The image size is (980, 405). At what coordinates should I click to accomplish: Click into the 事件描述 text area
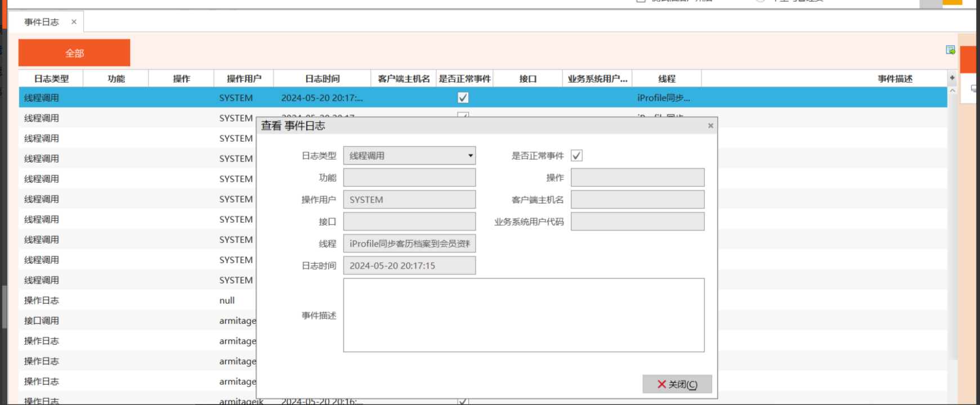[523, 315]
